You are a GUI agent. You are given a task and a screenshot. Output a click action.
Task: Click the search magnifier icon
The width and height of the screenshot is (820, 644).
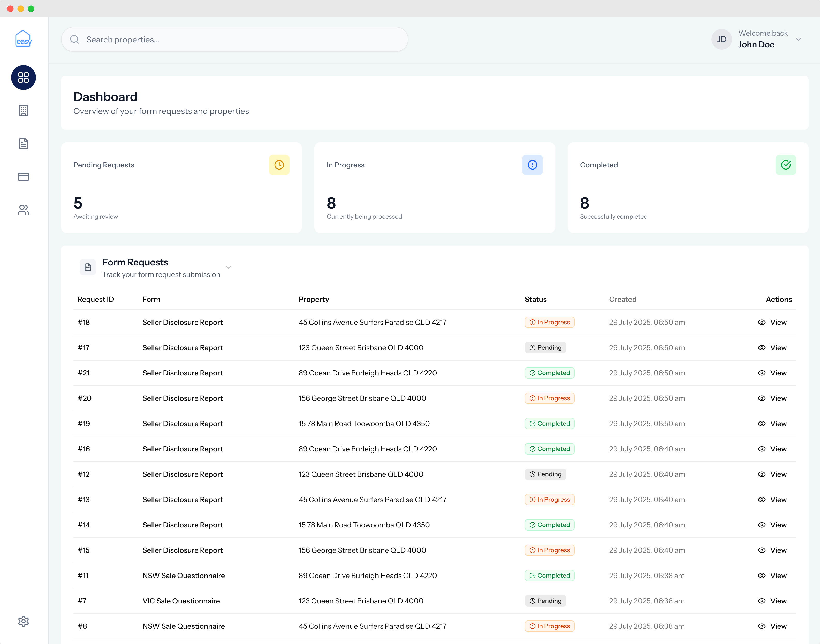74,39
